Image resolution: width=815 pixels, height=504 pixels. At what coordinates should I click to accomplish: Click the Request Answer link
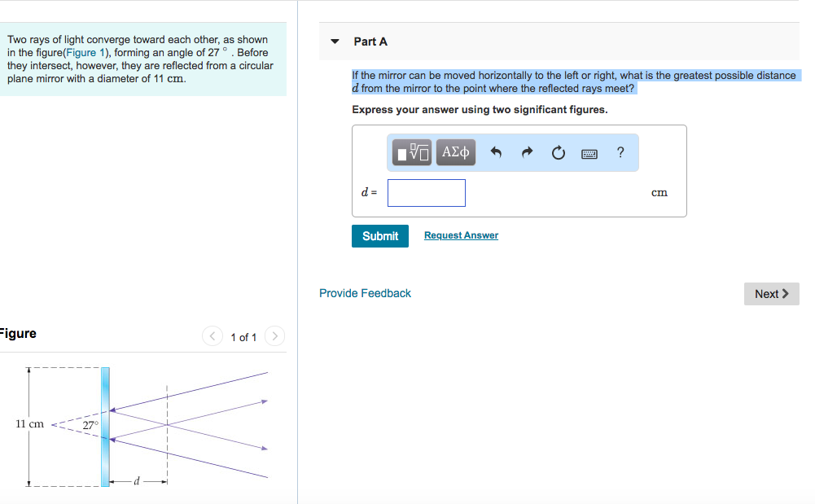coord(460,235)
